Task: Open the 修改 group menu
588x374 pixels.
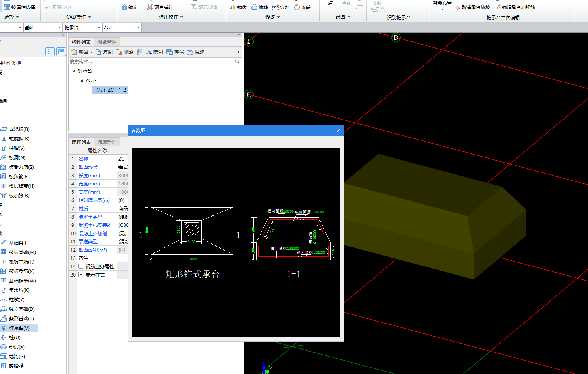Action: point(272,17)
